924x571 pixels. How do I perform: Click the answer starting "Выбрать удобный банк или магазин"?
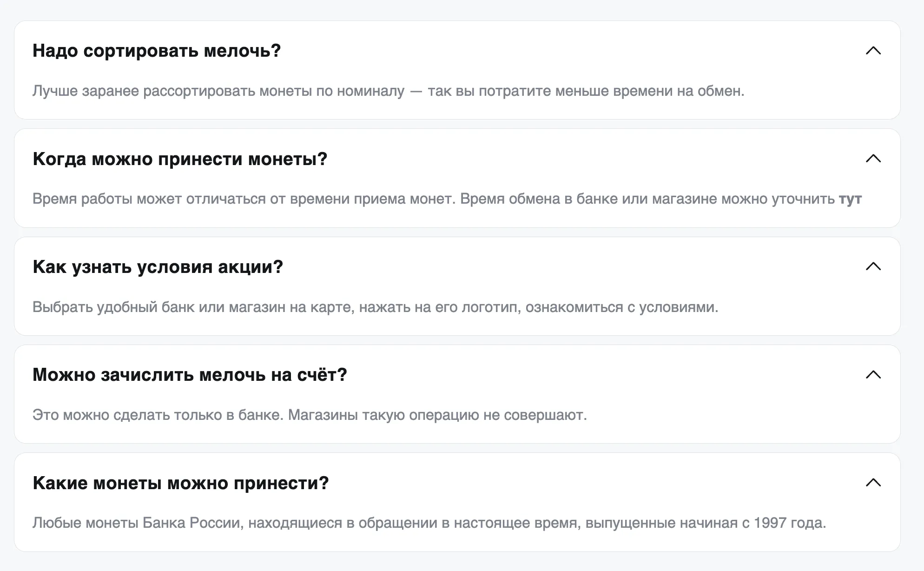coord(375,307)
